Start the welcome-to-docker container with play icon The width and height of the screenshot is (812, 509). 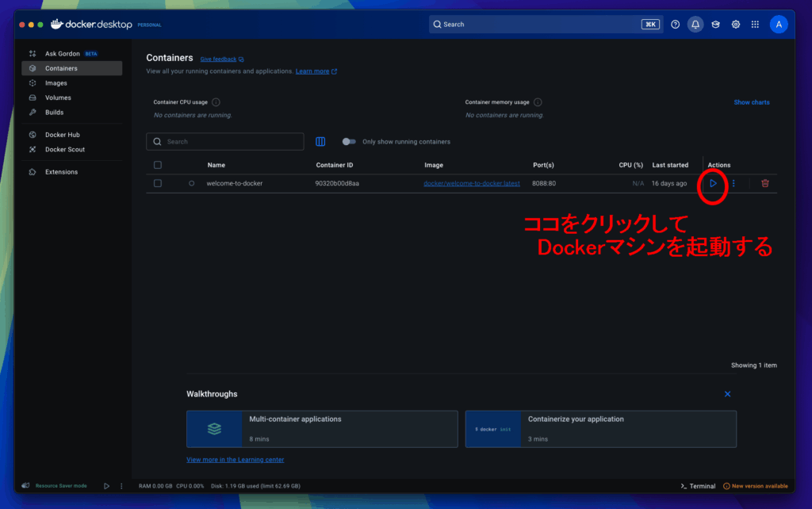[713, 183]
